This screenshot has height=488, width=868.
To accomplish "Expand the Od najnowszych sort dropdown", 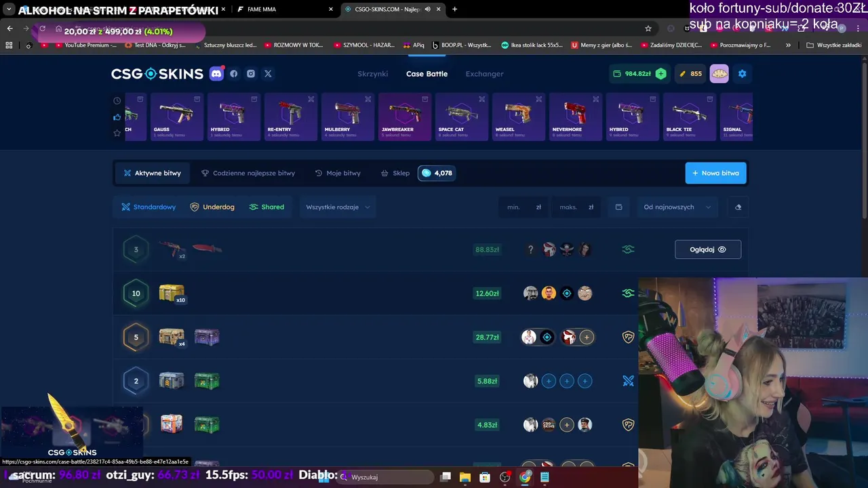I will (x=677, y=207).
